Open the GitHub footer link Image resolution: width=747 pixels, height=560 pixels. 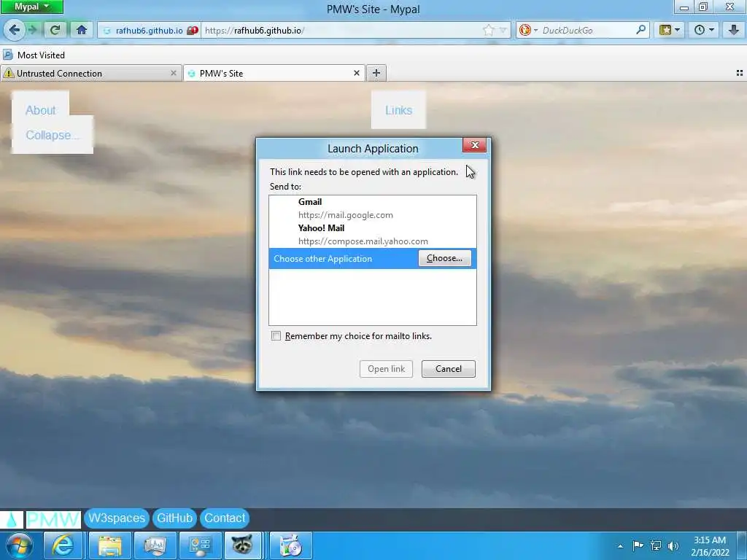point(174,518)
